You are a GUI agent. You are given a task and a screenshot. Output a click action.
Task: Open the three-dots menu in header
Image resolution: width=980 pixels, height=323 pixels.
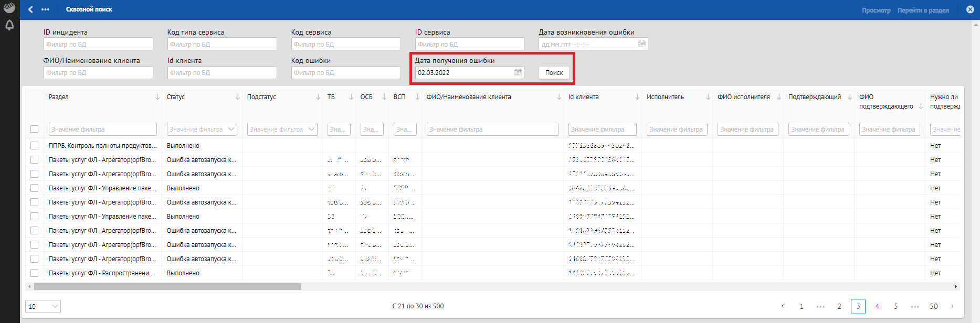pos(46,9)
